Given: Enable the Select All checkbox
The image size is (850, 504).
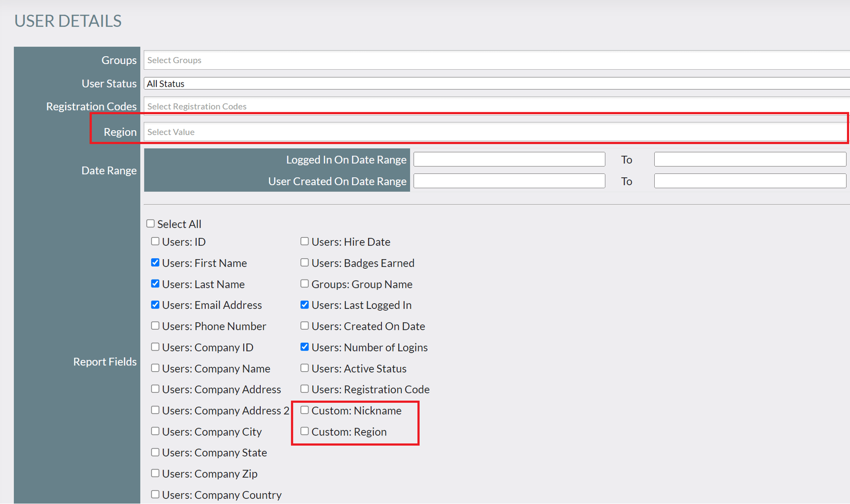Looking at the screenshot, I should pyautogui.click(x=150, y=223).
